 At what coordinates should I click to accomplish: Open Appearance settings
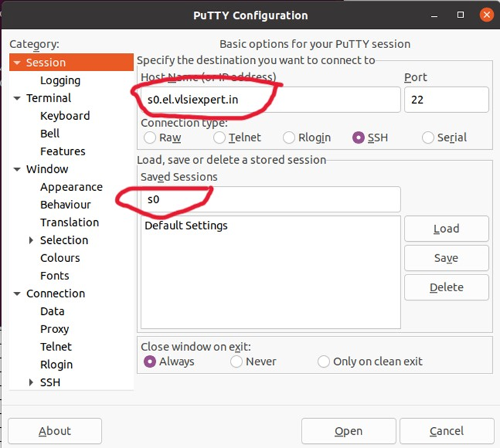click(72, 187)
